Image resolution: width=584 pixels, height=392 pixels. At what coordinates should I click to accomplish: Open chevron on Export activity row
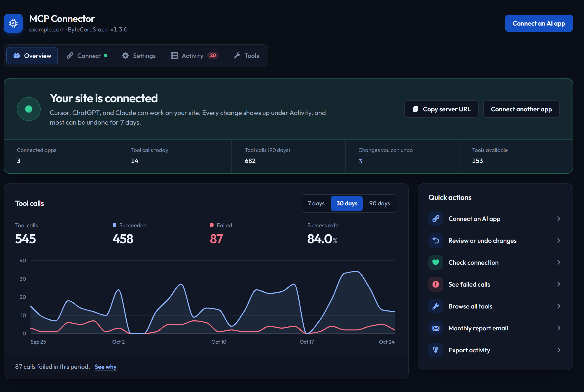(x=559, y=350)
